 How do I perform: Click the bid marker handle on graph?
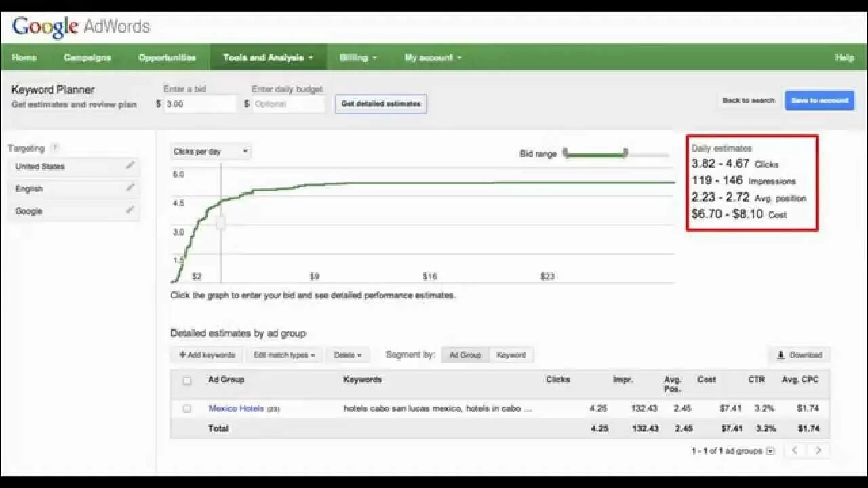tap(220, 222)
